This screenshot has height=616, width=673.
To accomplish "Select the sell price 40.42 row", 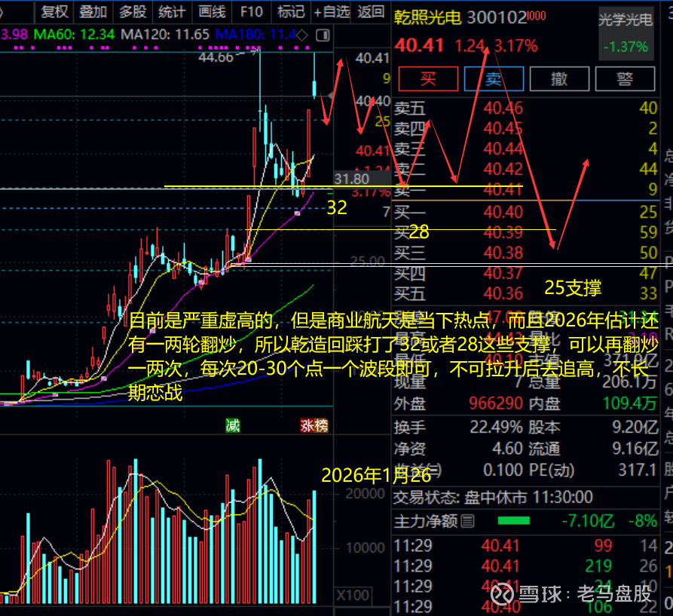I will (525, 169).
